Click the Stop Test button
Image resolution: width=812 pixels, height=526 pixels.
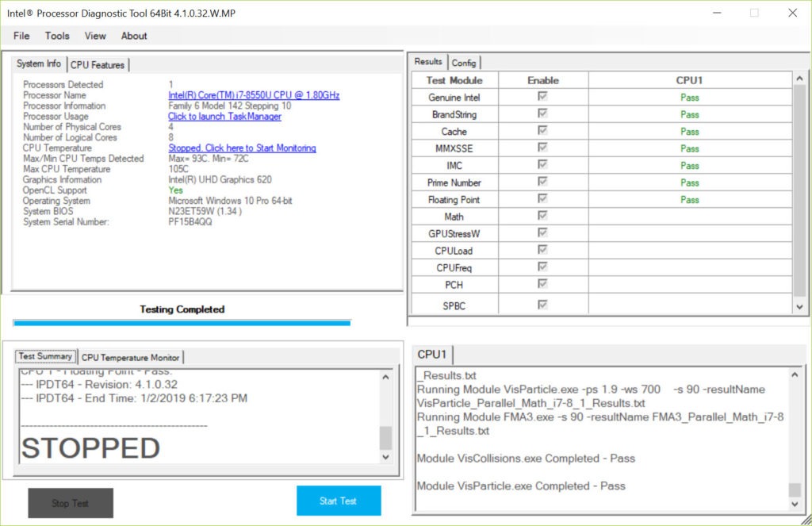[71, 503]
